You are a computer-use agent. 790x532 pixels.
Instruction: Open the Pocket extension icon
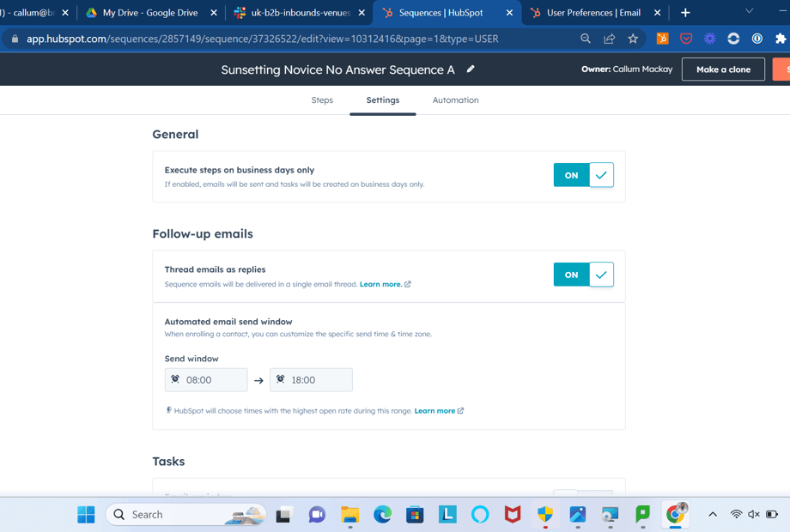coord(686,39)
